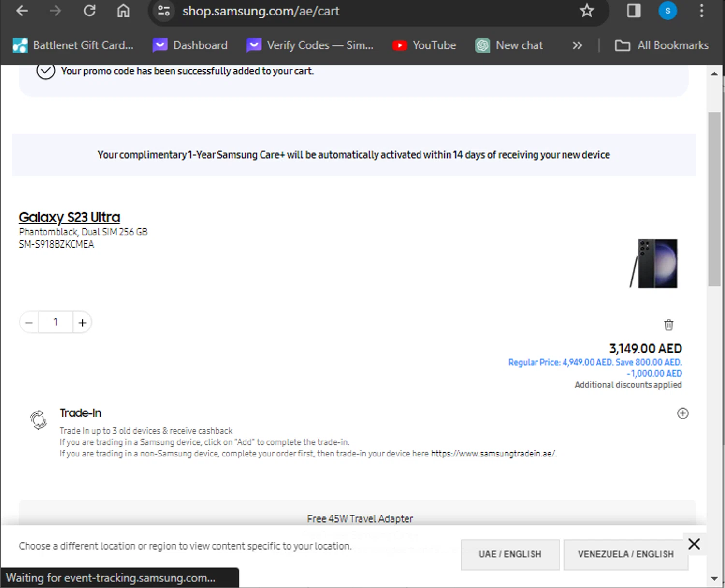Open the Dashboard bookmark
Screen dimensions: 725x588
(190, 45)
